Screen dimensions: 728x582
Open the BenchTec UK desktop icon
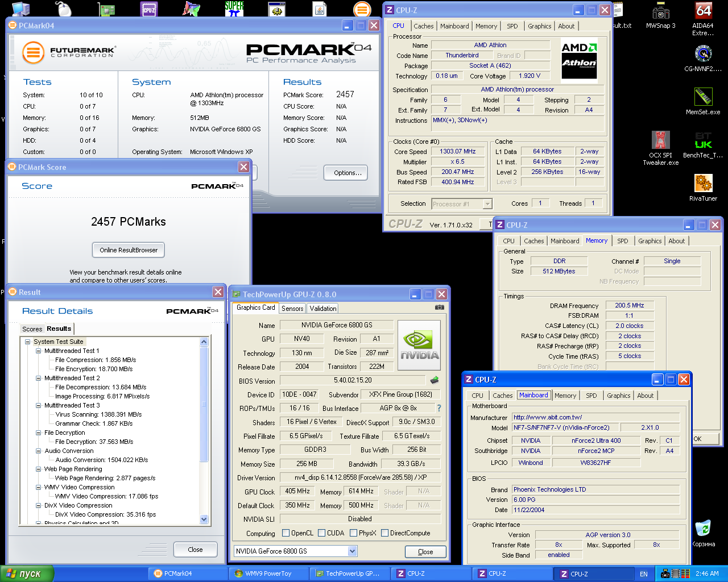[704, 144]
